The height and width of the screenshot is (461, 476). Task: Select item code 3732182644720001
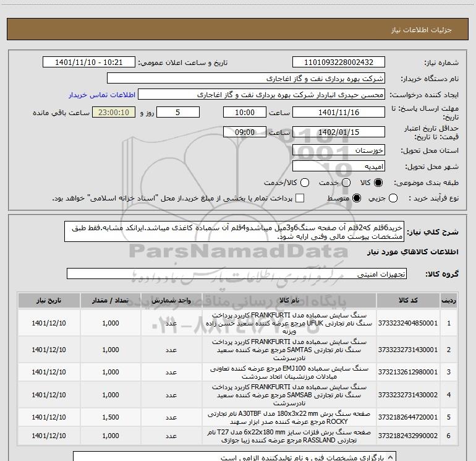coord(408,417)
